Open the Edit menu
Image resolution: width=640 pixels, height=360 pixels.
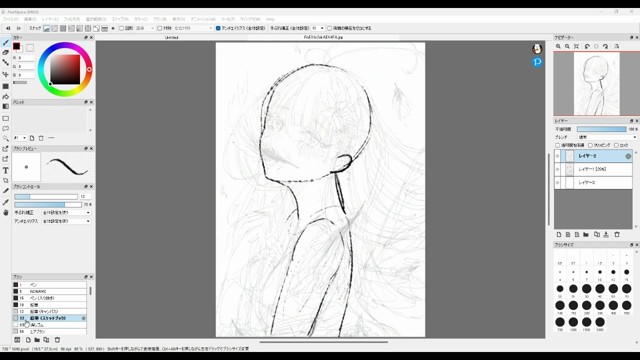coord(30,19)
